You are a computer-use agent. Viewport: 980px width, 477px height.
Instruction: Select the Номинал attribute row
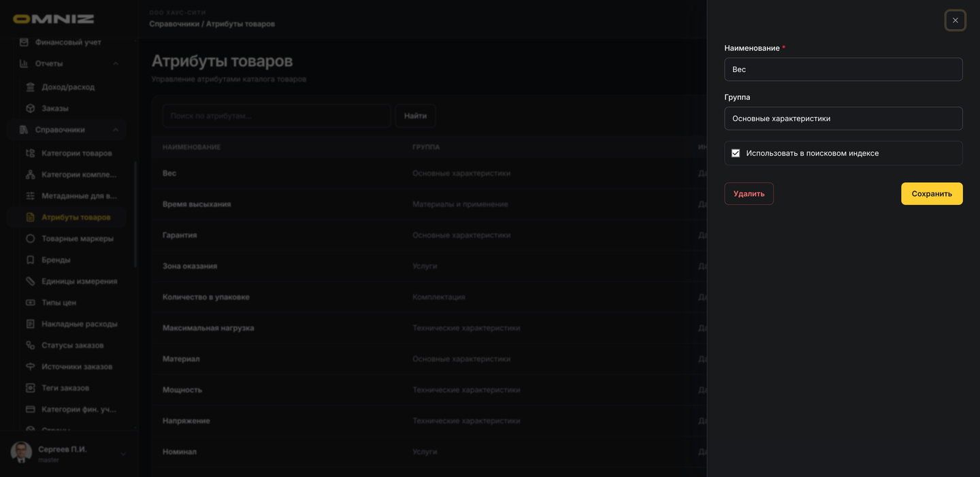429,452
